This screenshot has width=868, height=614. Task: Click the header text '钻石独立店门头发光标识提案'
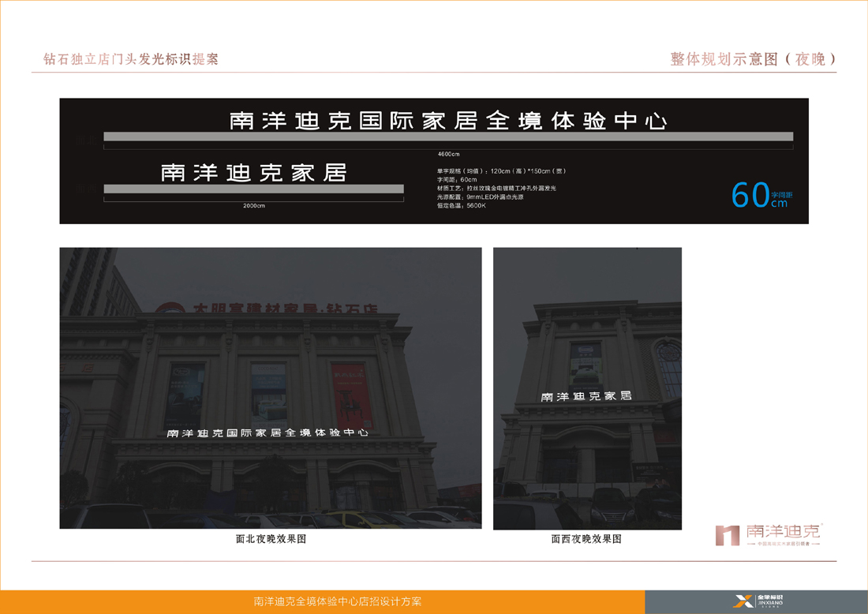(131, 59)
